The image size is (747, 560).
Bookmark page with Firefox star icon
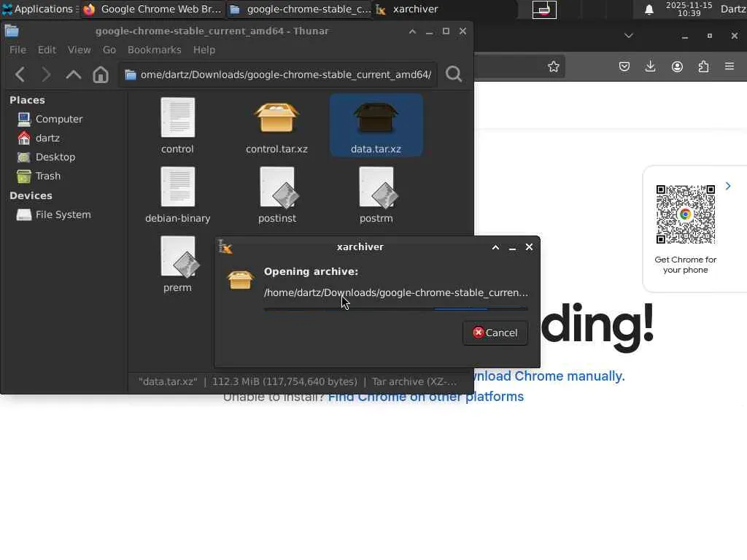pyautogui.click(x=553, y=66)
